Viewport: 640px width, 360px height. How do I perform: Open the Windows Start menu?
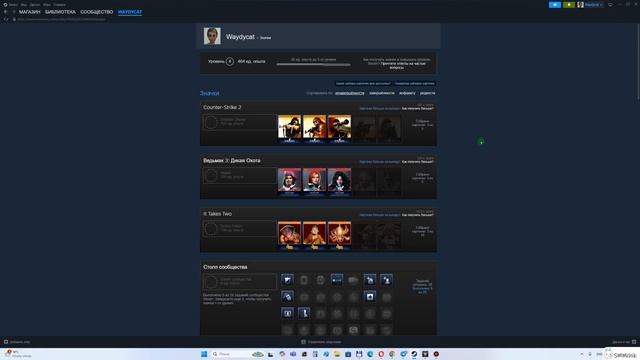[x=204, y=354]
